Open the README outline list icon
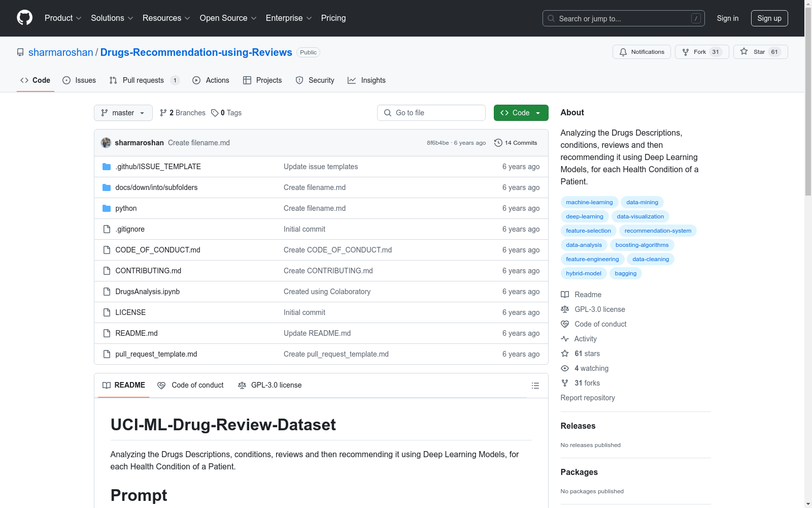The height and width of the screenshot is (508, 812). pyautogui.click(x=535, y=386)
